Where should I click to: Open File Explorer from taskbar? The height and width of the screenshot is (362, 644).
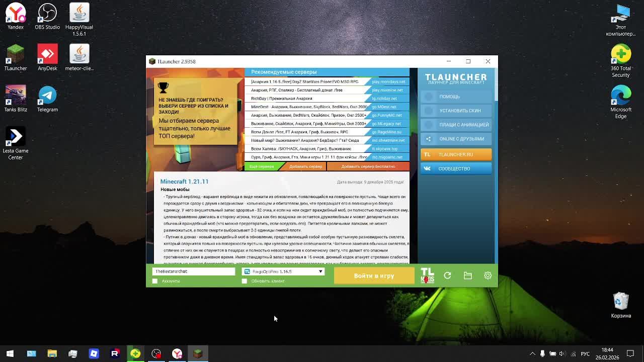tap(52, 353)
